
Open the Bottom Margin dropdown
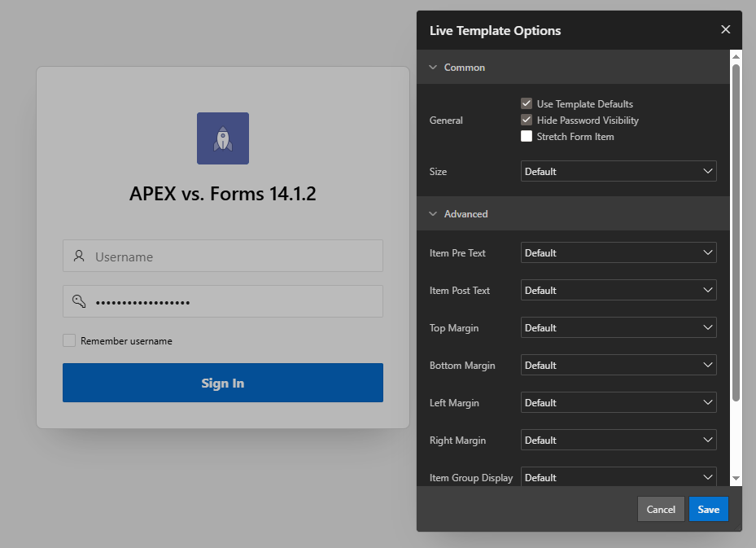tap(618, 365)
